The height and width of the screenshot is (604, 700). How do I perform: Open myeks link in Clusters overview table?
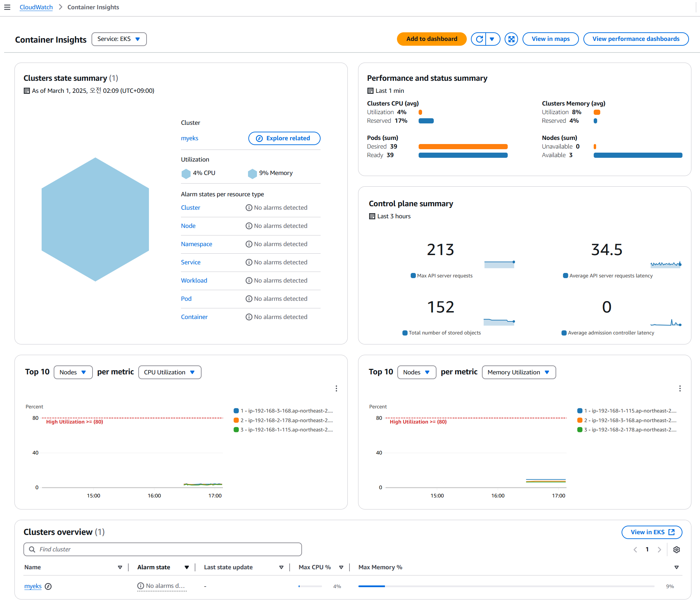33,586
